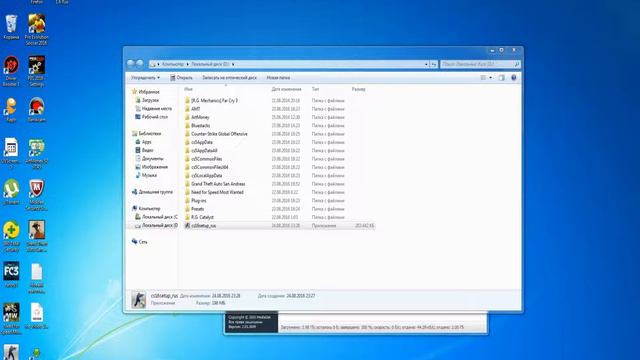Click the search magnifier icon

516,64
